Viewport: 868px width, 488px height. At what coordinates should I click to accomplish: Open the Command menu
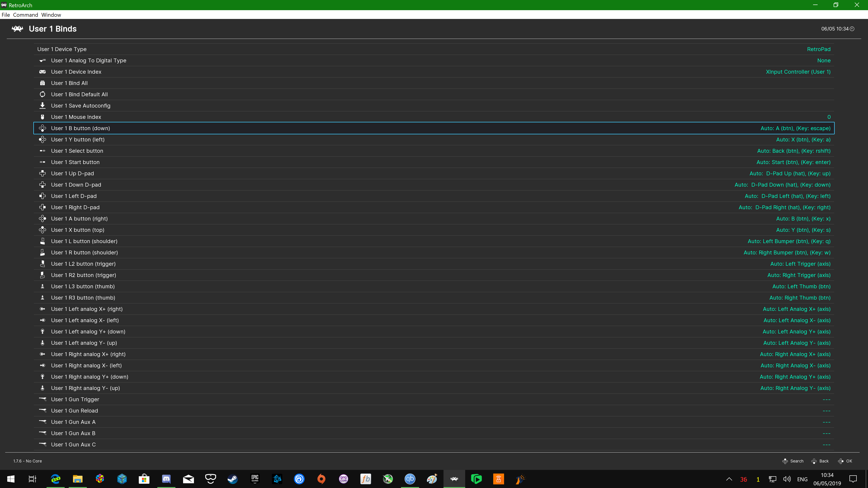pos(25,15)
